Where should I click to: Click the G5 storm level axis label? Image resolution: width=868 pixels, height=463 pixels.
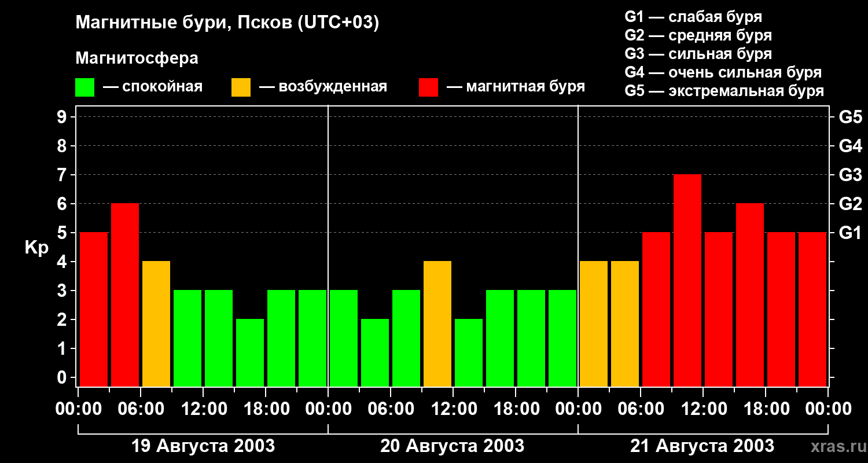pos(850,117)
